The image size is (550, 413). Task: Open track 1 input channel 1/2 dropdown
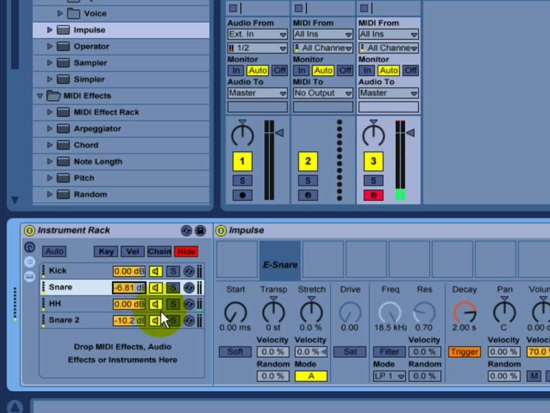pos(257,48)
